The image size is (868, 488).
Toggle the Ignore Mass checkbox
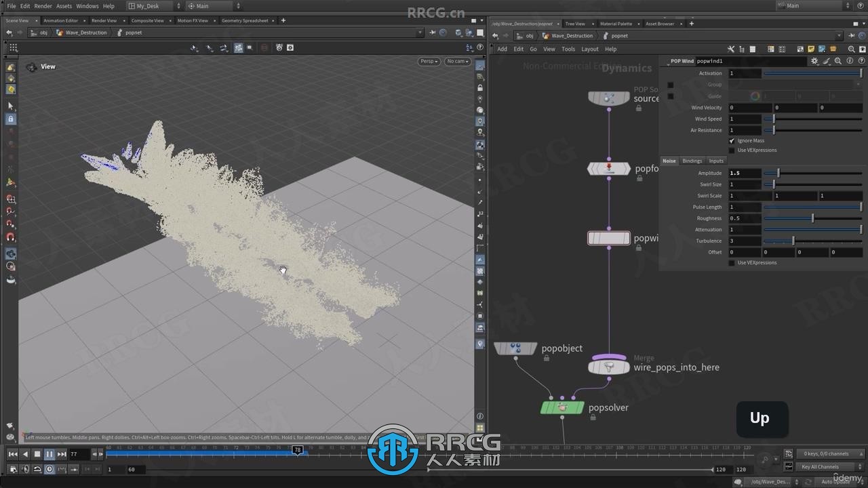point(732,141)
